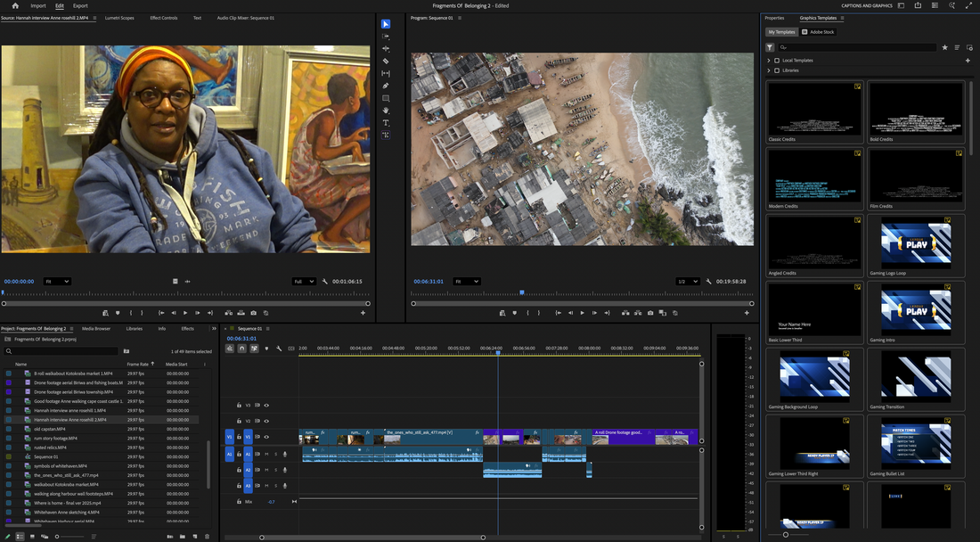Open timeline display settings wrench
The image size is (980, 542).
(279, 349)
